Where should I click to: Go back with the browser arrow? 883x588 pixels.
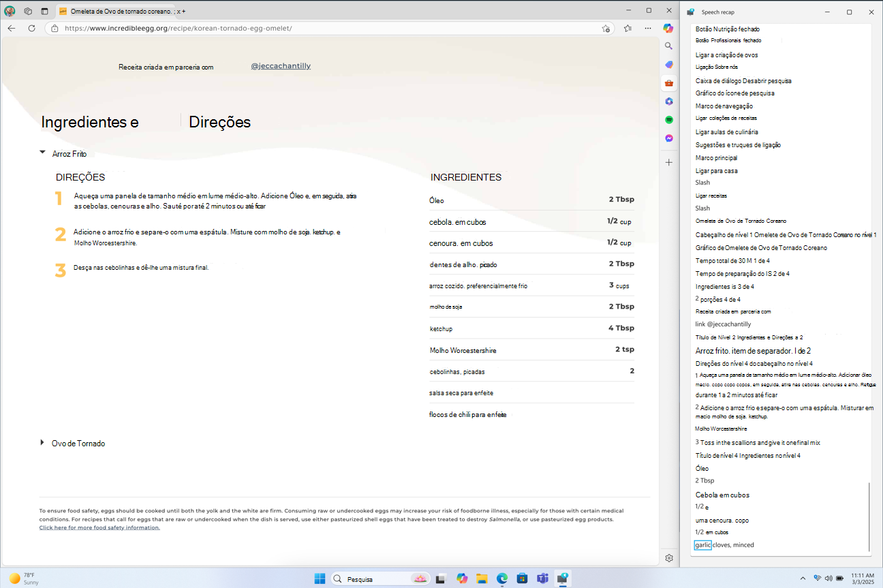tap(12, 29)
